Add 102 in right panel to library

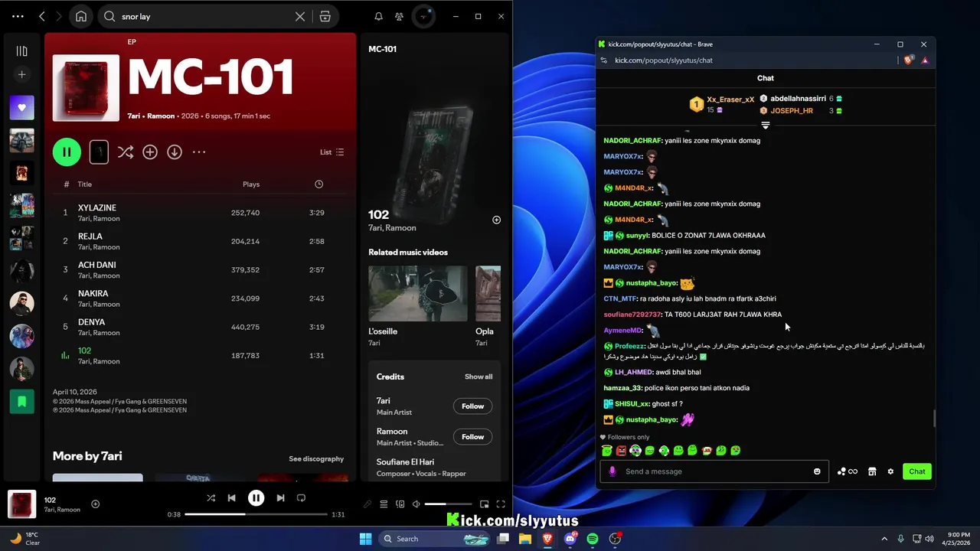pos(496,220)
